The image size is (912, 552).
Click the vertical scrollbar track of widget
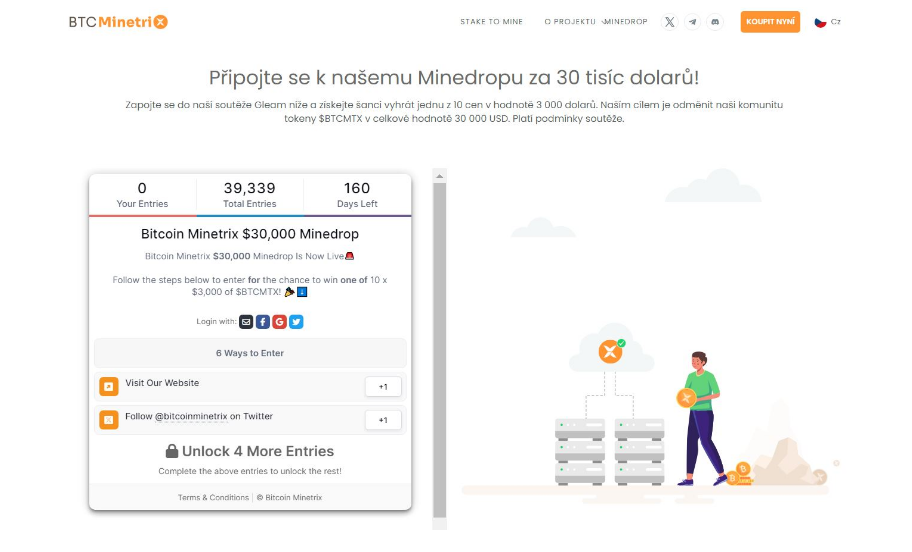(440, 350)
